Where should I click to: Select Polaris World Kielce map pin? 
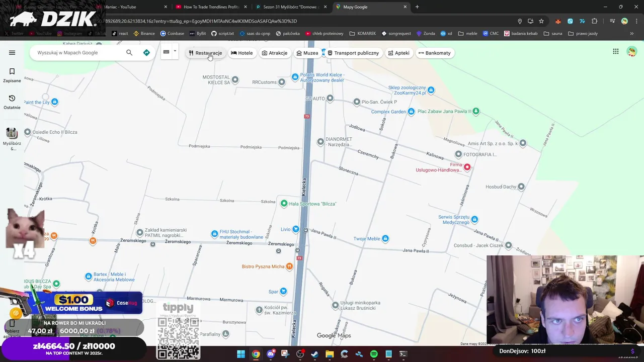295,77
